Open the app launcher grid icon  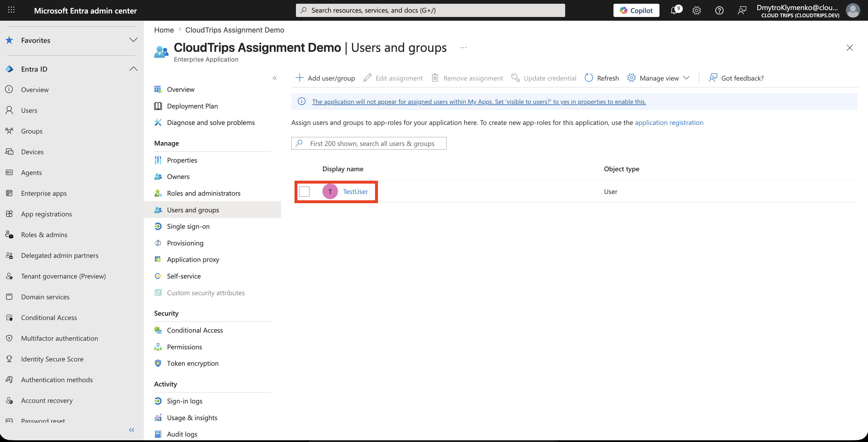[11, 10]
